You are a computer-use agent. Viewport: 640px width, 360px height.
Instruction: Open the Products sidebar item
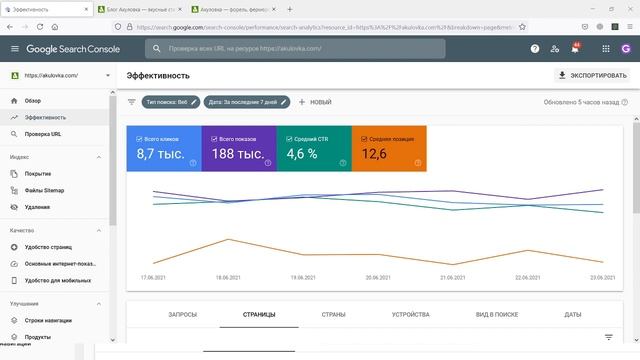(x=55, y=337)
